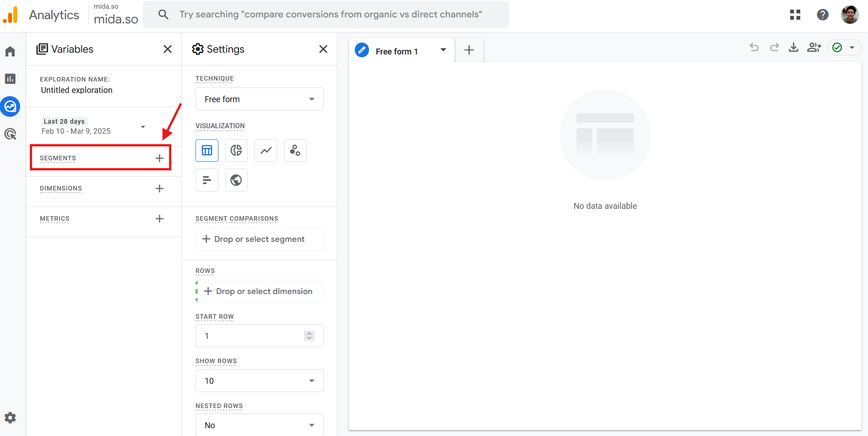
Task: Click the Analytics title text
Action: 54,15
